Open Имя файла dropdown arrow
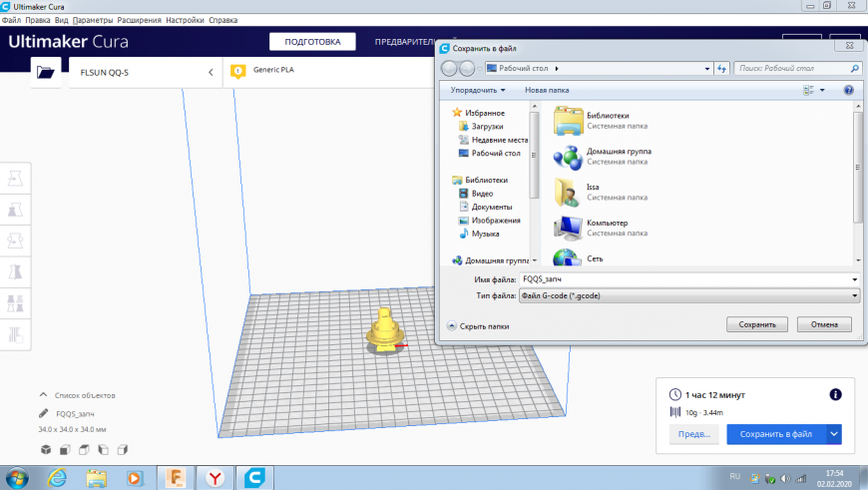 pos(854,279)
